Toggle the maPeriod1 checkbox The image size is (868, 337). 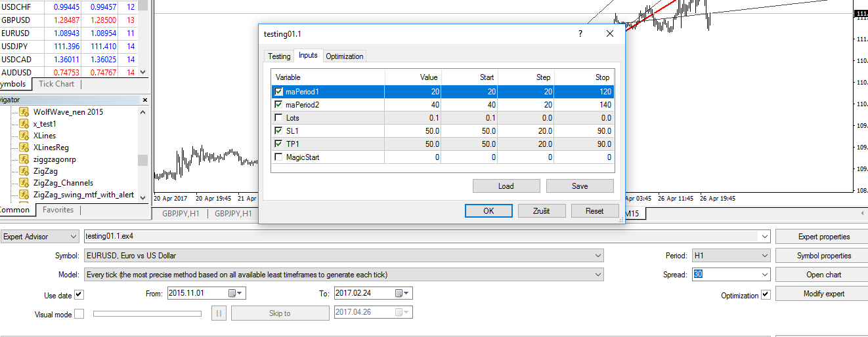coord(279,92)
